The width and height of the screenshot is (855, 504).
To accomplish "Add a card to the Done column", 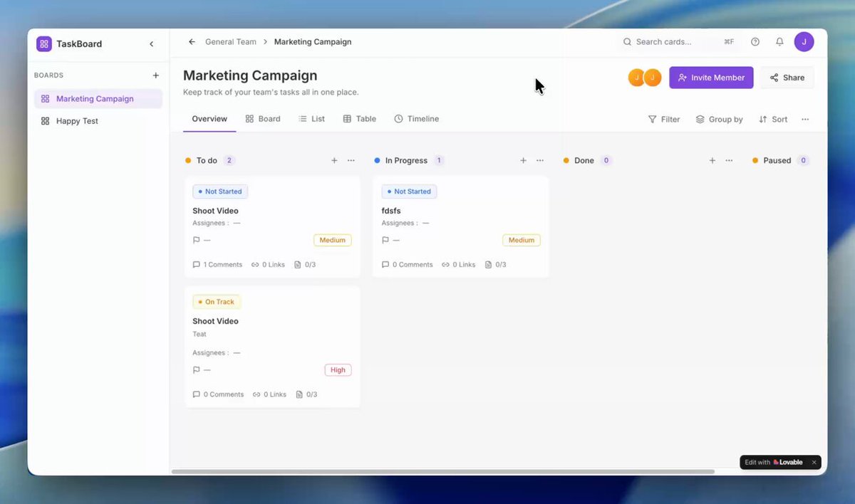I will pos(712,161).
